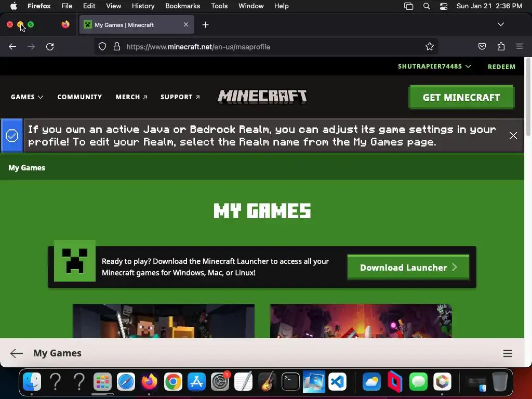Viewport: 532px width, 399px height.
Task: Click the My Games breadcrumb text
Action: click(x=27, y=168)
